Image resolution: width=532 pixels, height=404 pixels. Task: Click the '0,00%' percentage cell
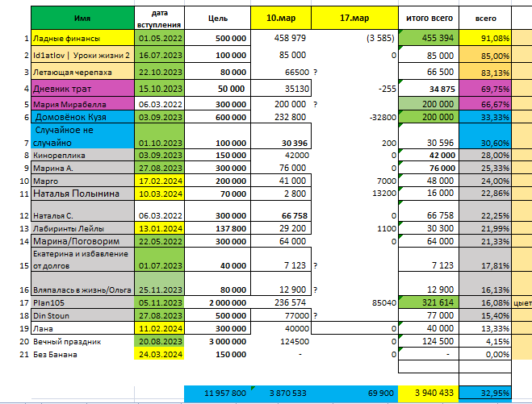(485, 354)
